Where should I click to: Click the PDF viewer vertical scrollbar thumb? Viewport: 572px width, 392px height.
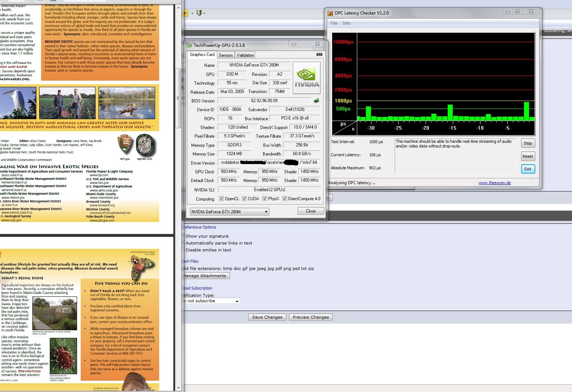[x=178, y=98]
